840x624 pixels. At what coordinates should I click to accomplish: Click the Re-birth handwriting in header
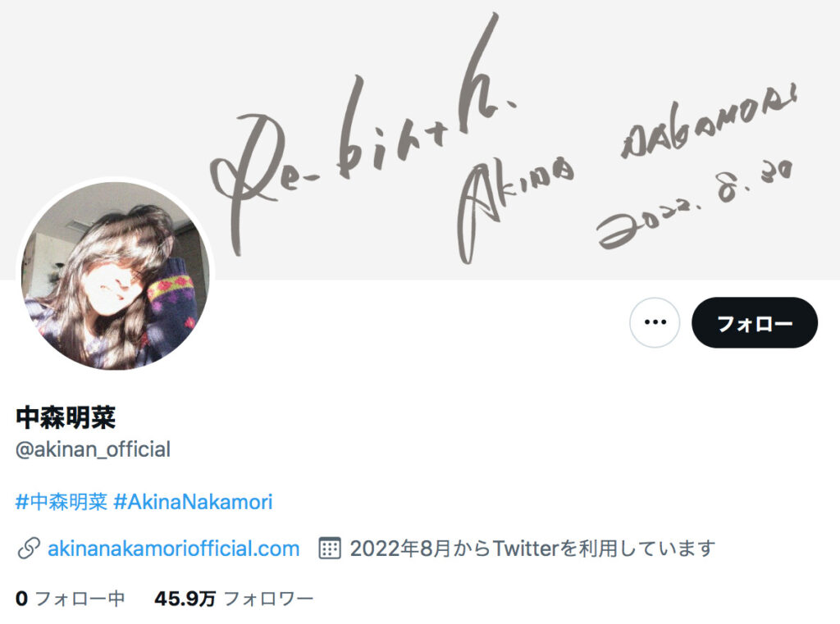[362, 134]
